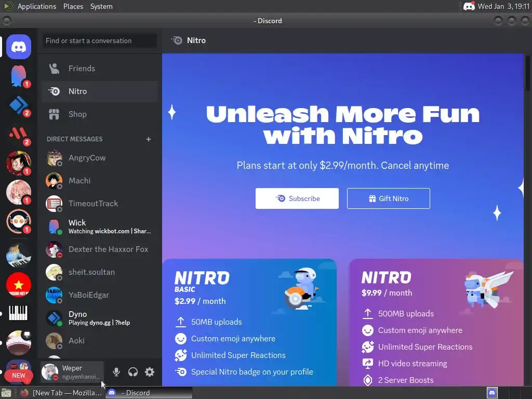Click the Nitro $9.99 plan card
Viewport: 532px width, 399px height.
tap(436, 322)
